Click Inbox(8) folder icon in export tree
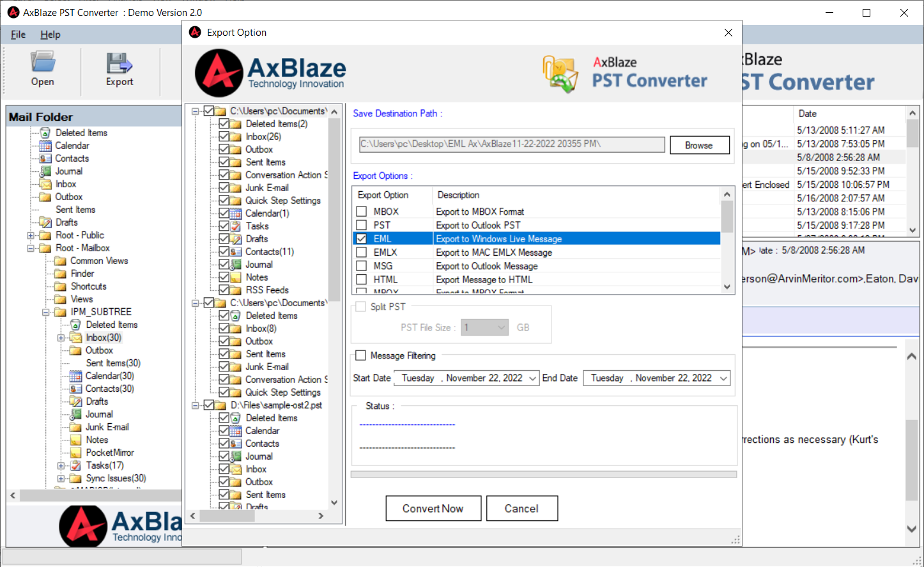 coord(236,329)
